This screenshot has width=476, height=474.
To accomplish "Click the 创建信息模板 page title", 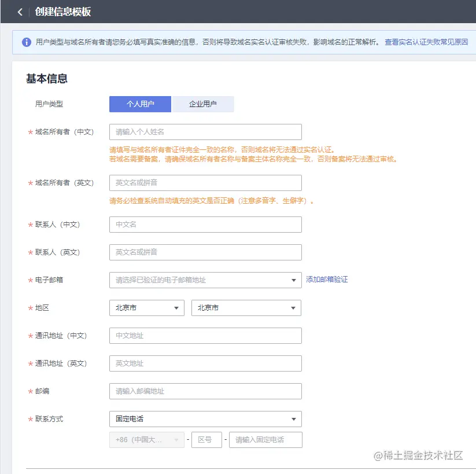I will point(63,12).
